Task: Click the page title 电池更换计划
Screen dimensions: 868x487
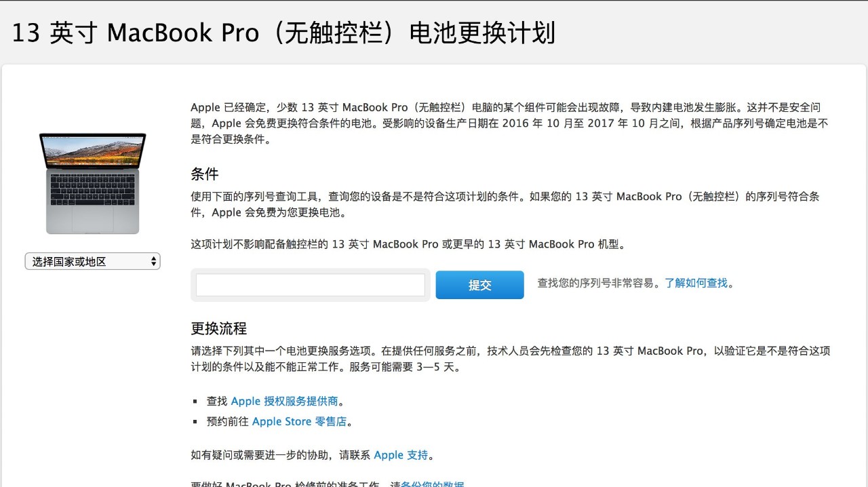Action: click(482, 33)
